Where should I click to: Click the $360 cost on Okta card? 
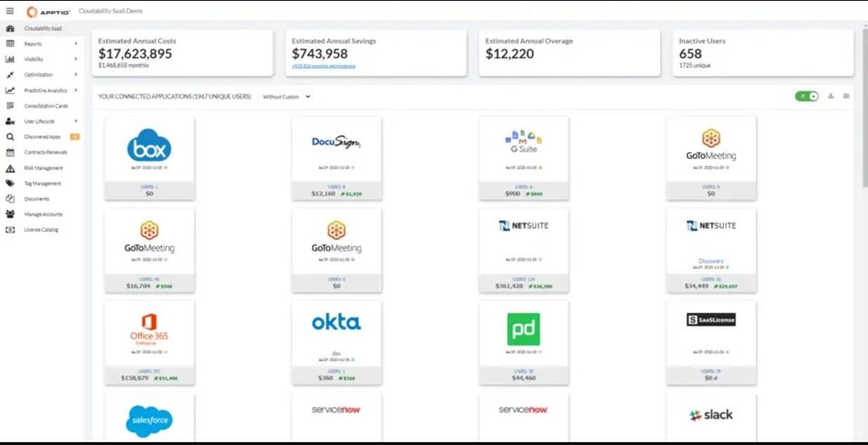coord(325,378)
